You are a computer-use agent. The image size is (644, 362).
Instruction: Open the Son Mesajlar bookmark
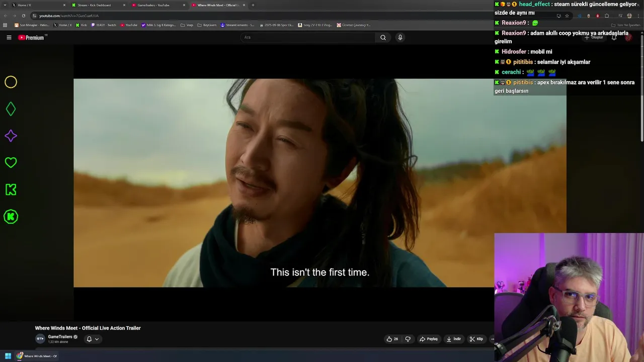(x=31, y=25)
